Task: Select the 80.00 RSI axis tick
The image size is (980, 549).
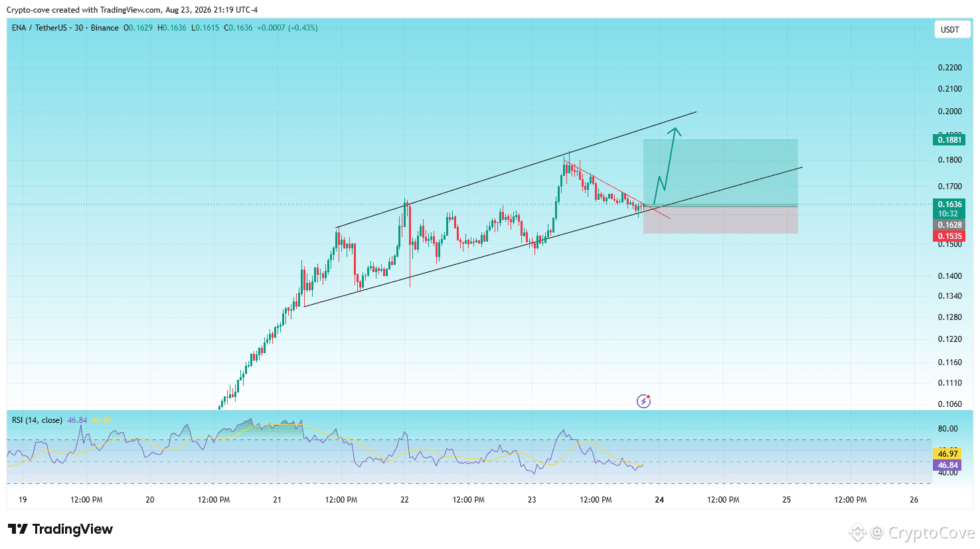Action: coord(947,429)
